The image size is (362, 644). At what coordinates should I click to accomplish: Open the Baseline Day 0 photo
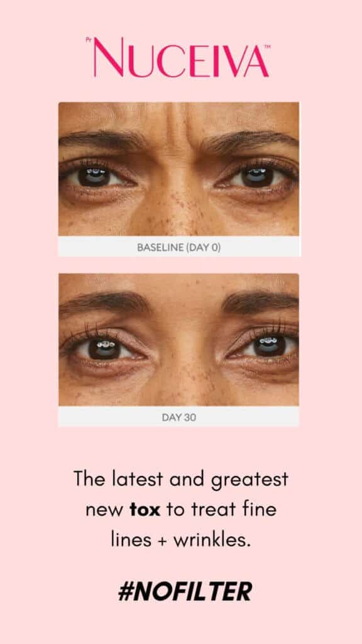point(178,169)
